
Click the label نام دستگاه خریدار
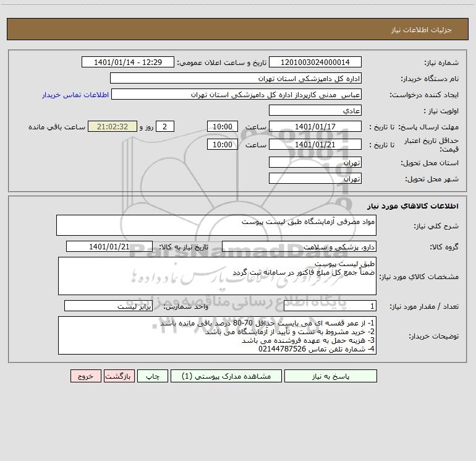pos(430,79)
